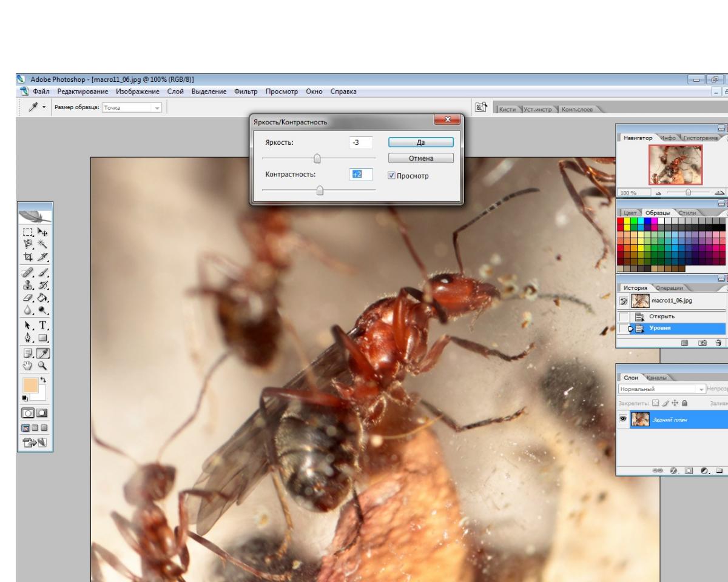The height and width of the screenshot is (582, 728).
Task: Select the Polygonal Lasso tool
Action: point(27,244)
